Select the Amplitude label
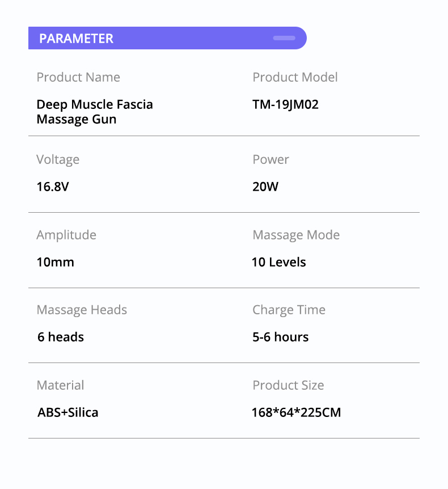 pos(66,235)
